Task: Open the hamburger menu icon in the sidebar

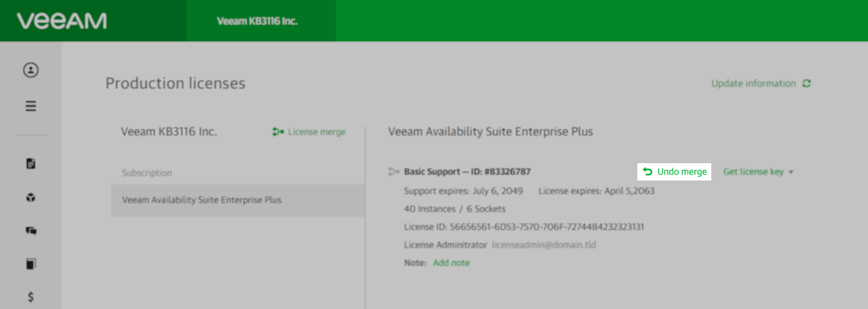Action: click(x=31, y=106)
